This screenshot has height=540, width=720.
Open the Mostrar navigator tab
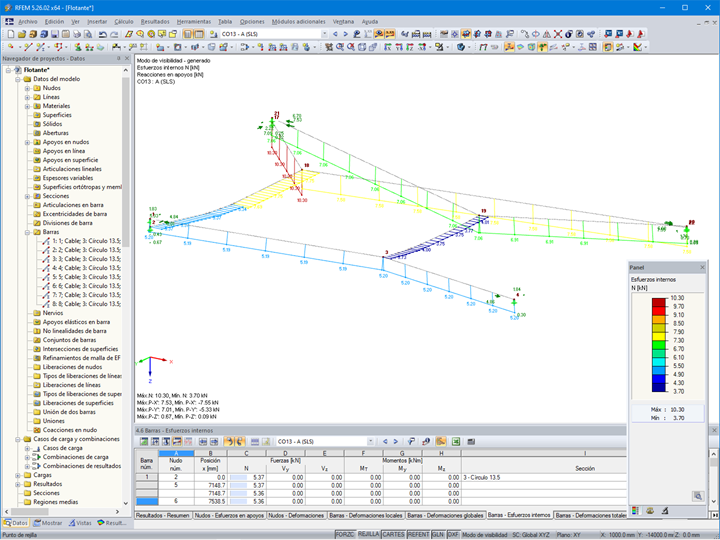coord(48,523)
